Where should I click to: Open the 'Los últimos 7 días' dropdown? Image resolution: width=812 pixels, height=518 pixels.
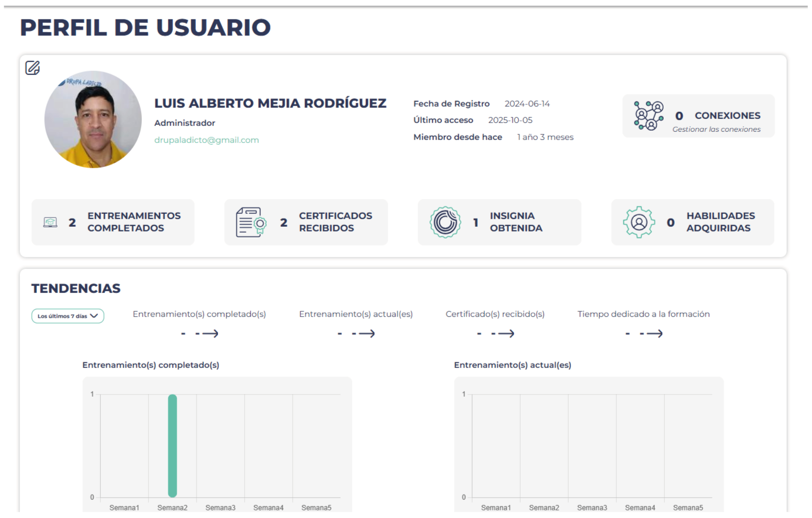67,316
